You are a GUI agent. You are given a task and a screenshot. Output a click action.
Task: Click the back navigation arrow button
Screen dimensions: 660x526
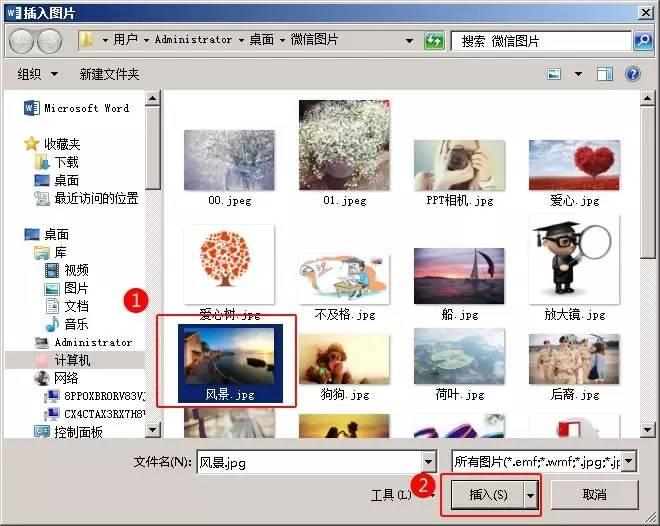(21, 41)
